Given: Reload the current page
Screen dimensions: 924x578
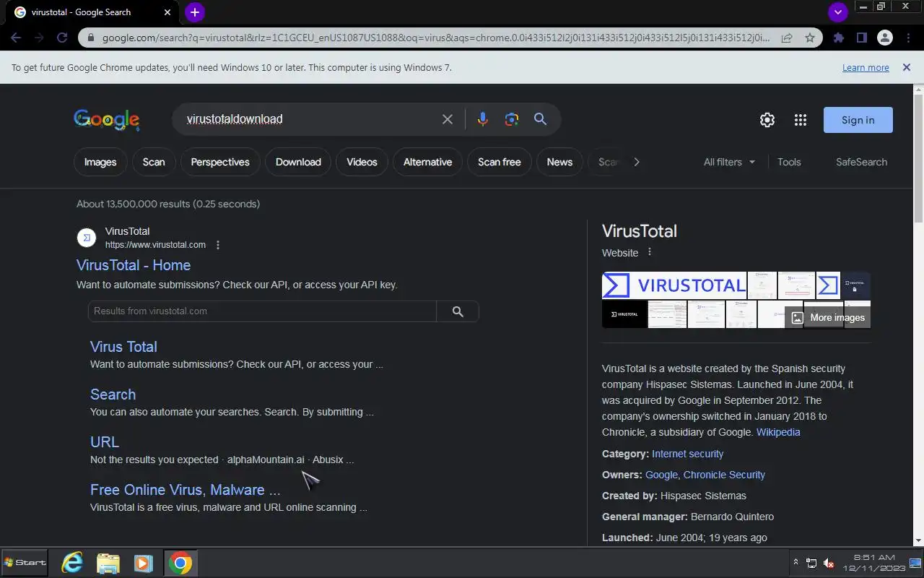Looking at the screenshot, I should coord(62,38).
